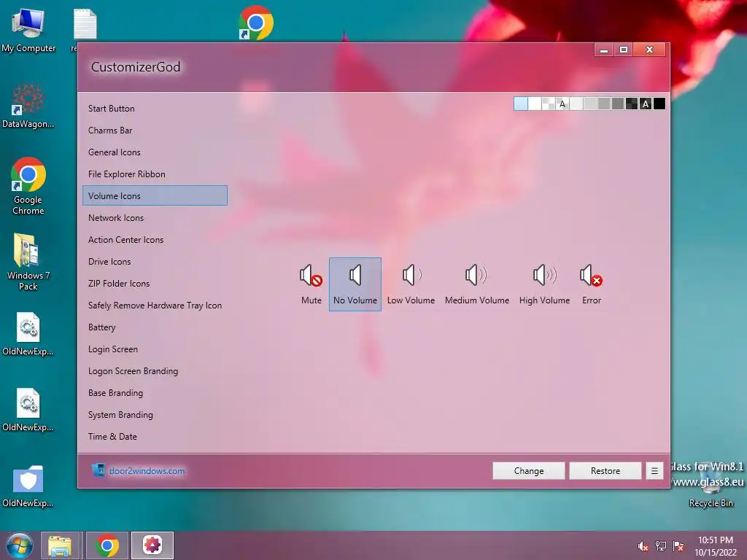Open the File Explorer Ribbon category
Image resolution: width=747 pixels, height=560 pixels.
[x=155, y=174]
